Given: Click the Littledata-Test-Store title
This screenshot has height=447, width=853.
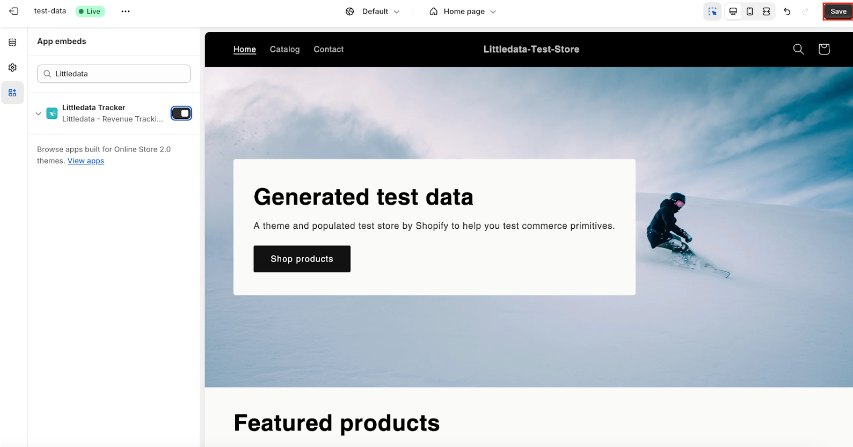Looking at the screenshot, I should [x=531, y=49].
